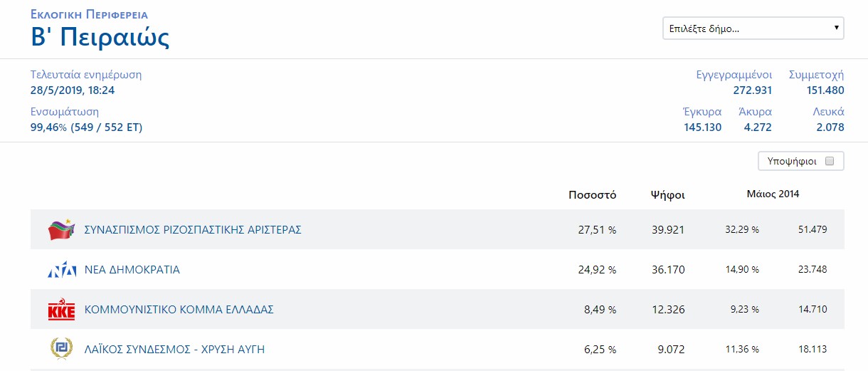Click the red KKE party logo
The image size is (868, 371).
[61, 310]
